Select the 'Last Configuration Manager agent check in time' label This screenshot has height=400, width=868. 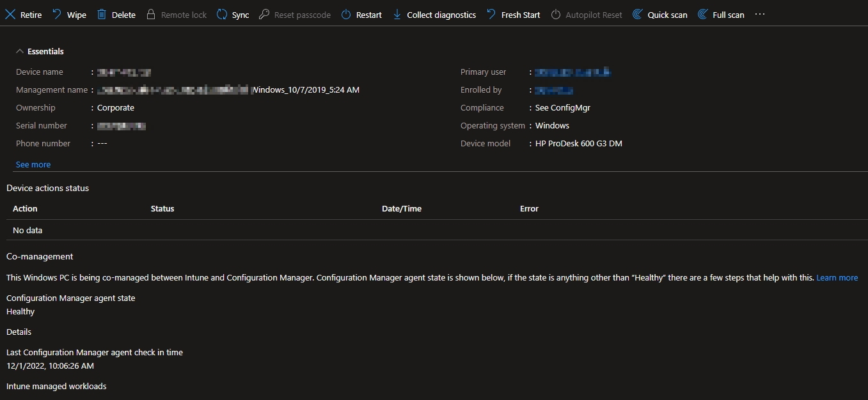coord(95,352)
